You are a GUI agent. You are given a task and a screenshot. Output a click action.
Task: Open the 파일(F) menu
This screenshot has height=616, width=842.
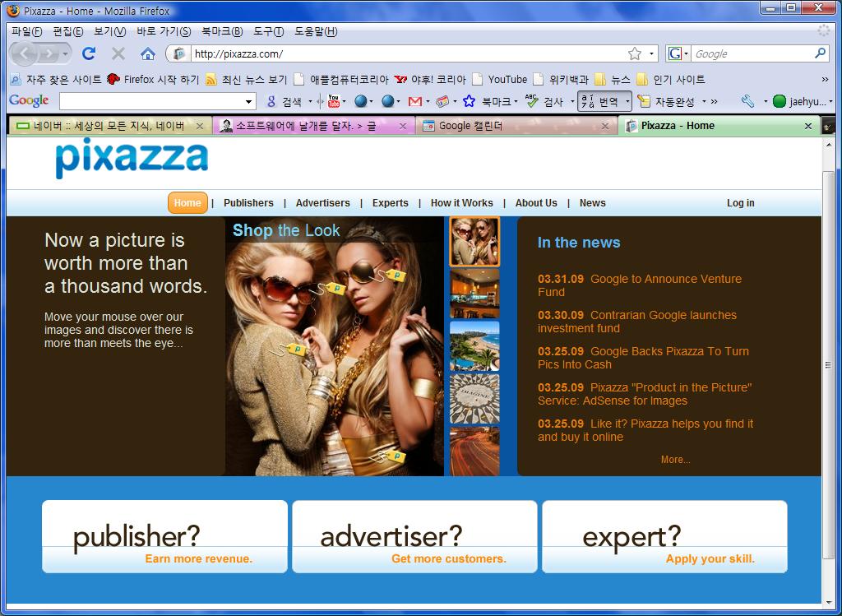click(x=26, y=31)
